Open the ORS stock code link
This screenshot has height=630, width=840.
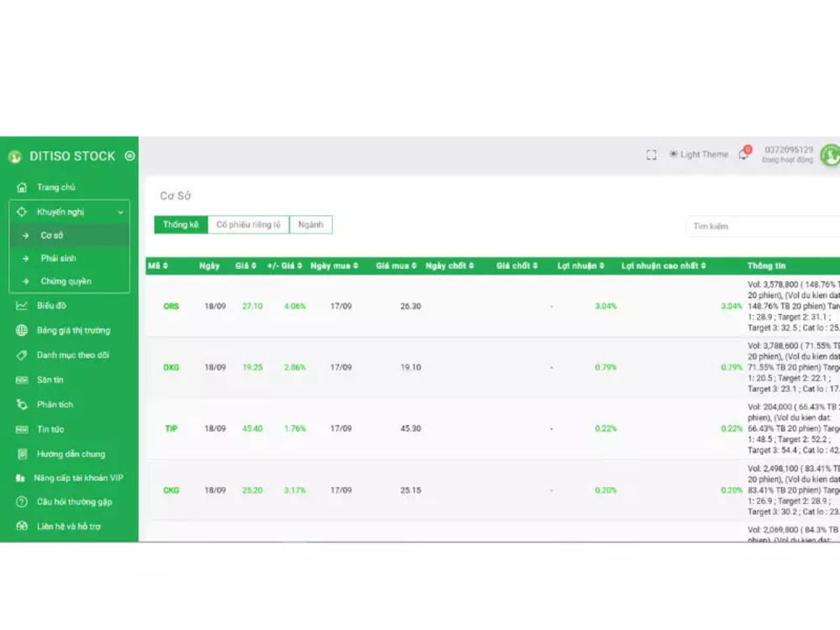point(171,307)
